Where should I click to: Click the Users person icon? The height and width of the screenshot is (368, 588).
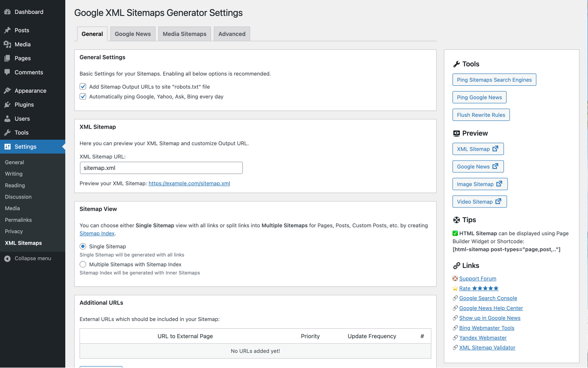(x=7, y=119)
